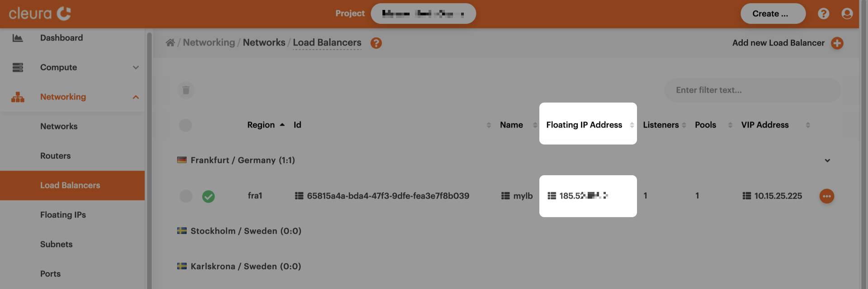Open the Project selector dropdown

[423, 14]
